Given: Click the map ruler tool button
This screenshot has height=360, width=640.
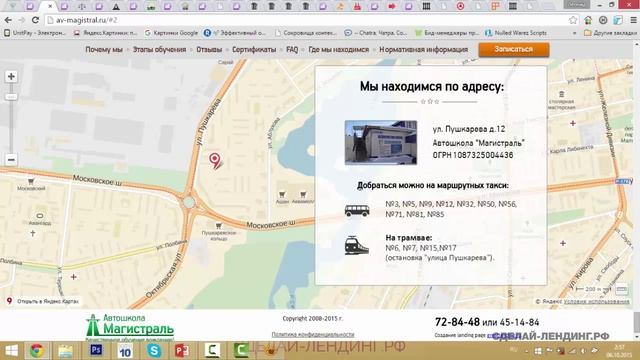Looking at the screenshot, I should tap(622, 289).
